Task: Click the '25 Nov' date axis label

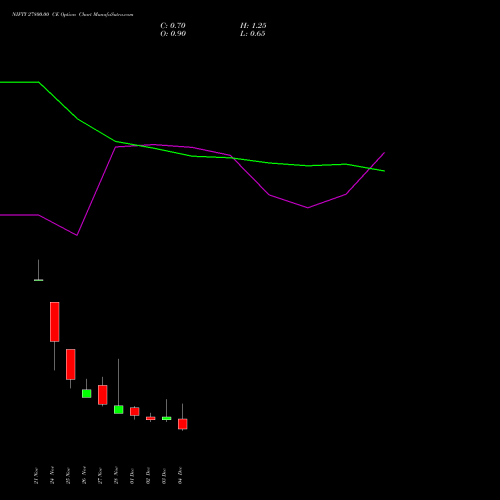Action: tap(68, 476)
